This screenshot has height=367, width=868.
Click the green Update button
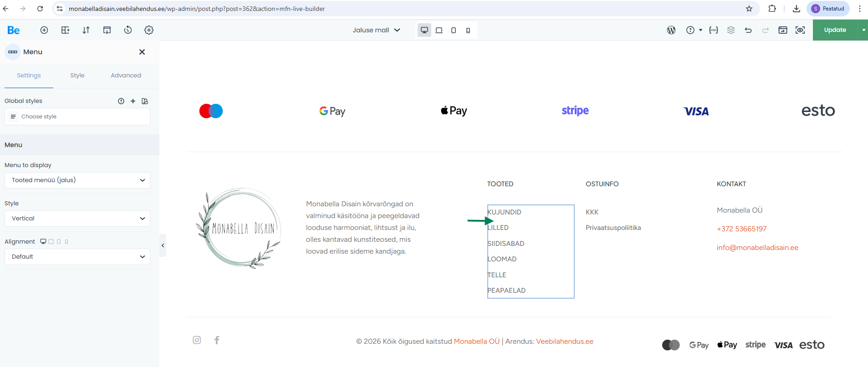pos(835,30)
